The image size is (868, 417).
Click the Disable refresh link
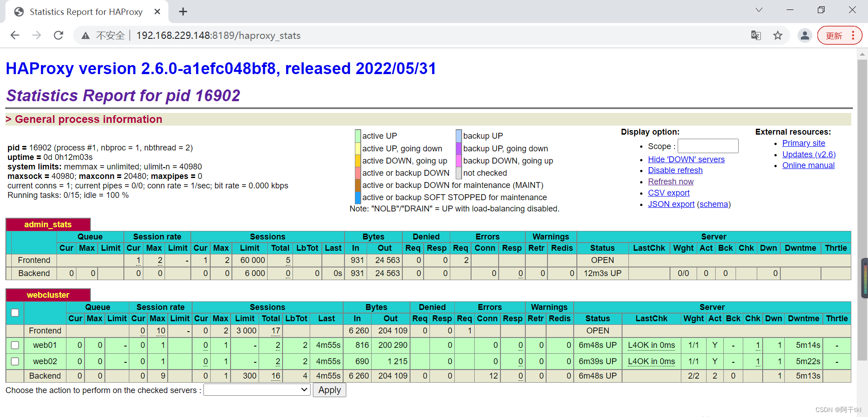[x=675, y=170]
